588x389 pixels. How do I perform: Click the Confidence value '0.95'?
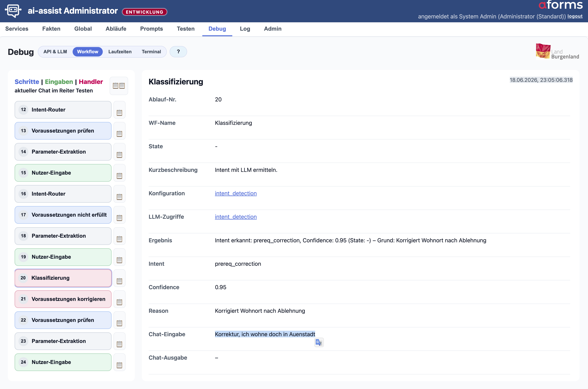pos(221,287)
